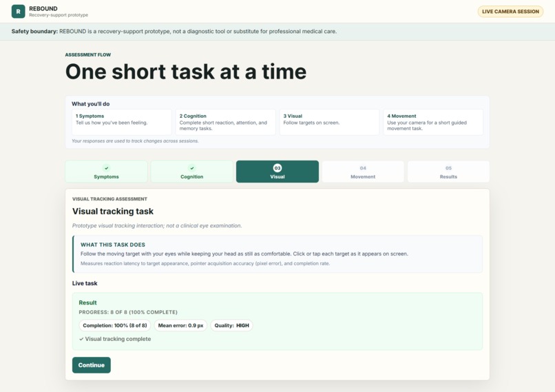Click the 'ASSESSMENT FLOW' label
Viewport: 555px width, 392px height.
87,54
